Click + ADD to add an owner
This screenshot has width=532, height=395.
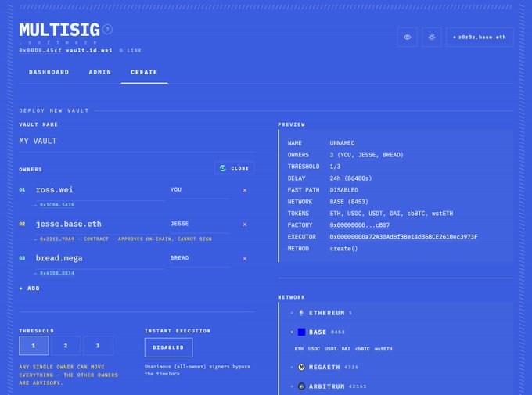[x=30, y=289]
